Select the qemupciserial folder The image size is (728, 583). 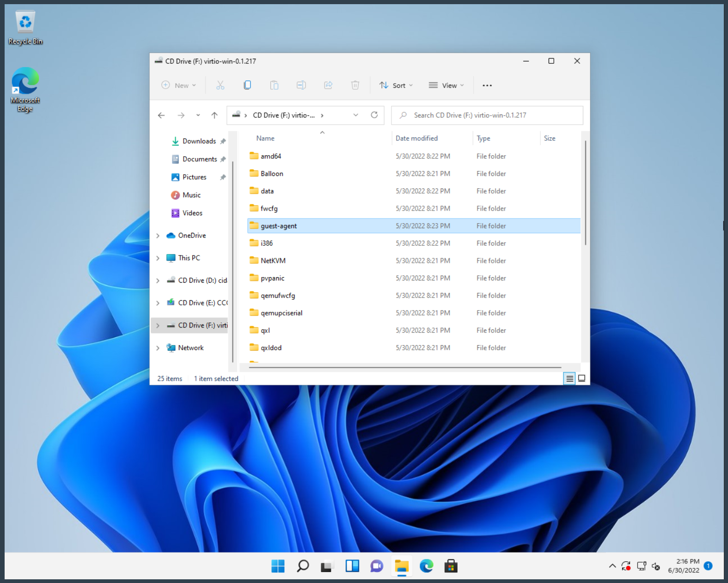(414, 313)
